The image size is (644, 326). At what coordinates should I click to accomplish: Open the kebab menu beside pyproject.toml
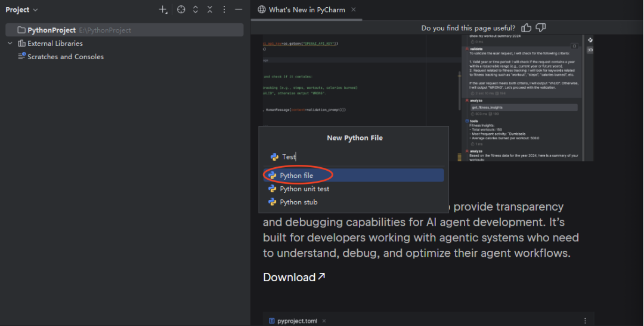[586, 321]
